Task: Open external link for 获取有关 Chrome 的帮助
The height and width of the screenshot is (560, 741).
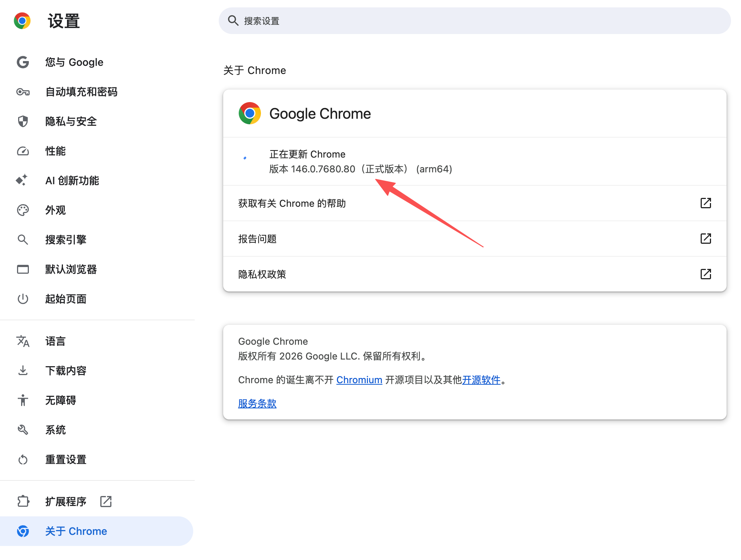Action: tap(706, 203)
